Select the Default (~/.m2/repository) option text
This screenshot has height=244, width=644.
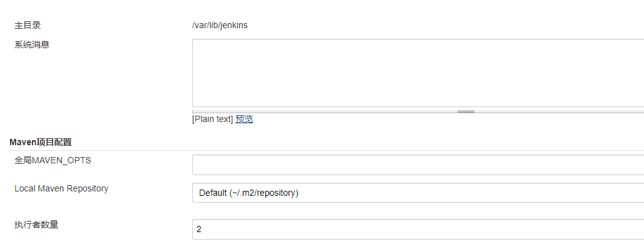[248, 193]
